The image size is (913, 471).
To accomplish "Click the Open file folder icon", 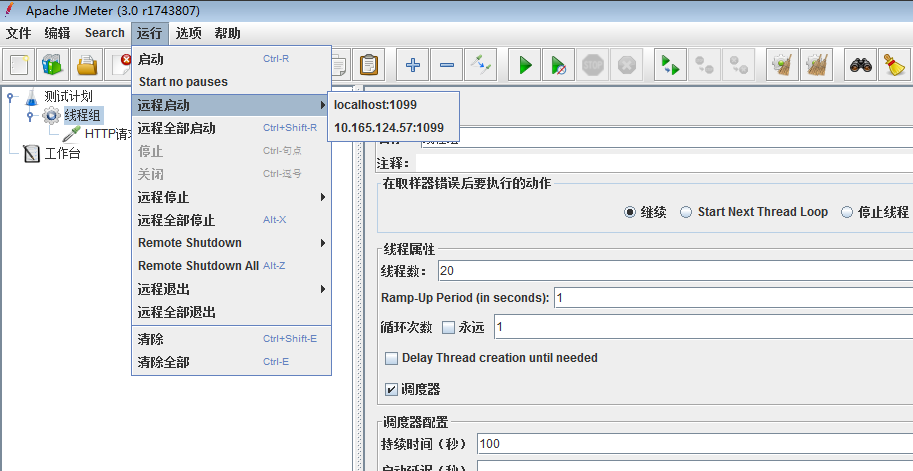I will click(87, 65).
